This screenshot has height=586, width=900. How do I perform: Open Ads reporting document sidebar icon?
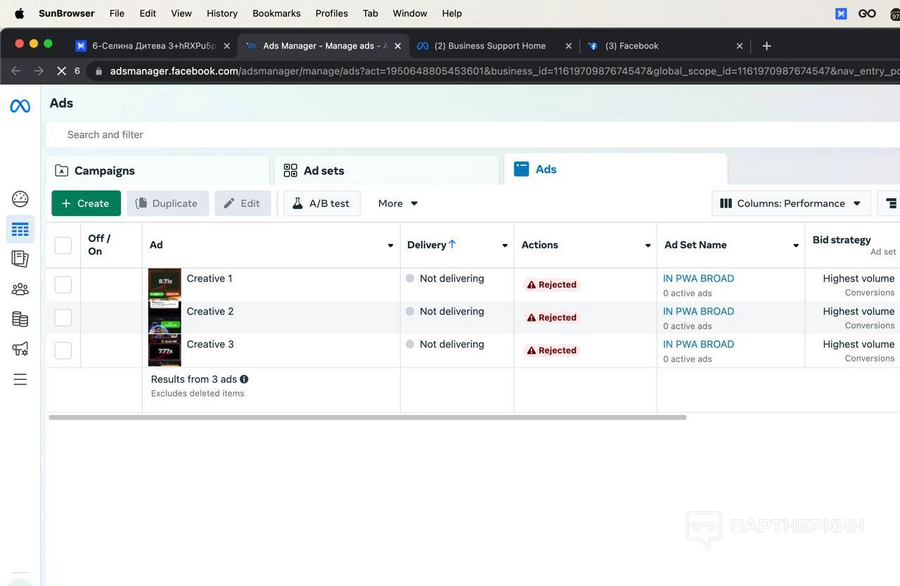point(20,259)
